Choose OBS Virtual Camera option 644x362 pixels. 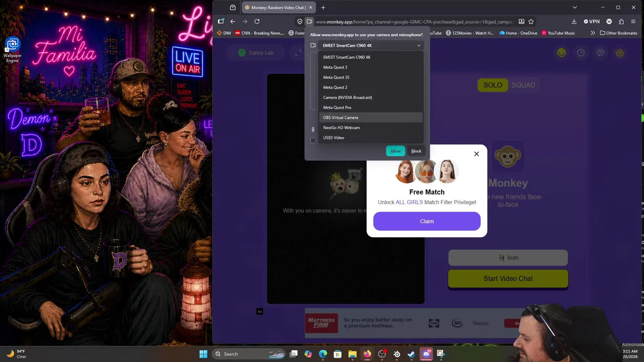[x=371, y=118]
